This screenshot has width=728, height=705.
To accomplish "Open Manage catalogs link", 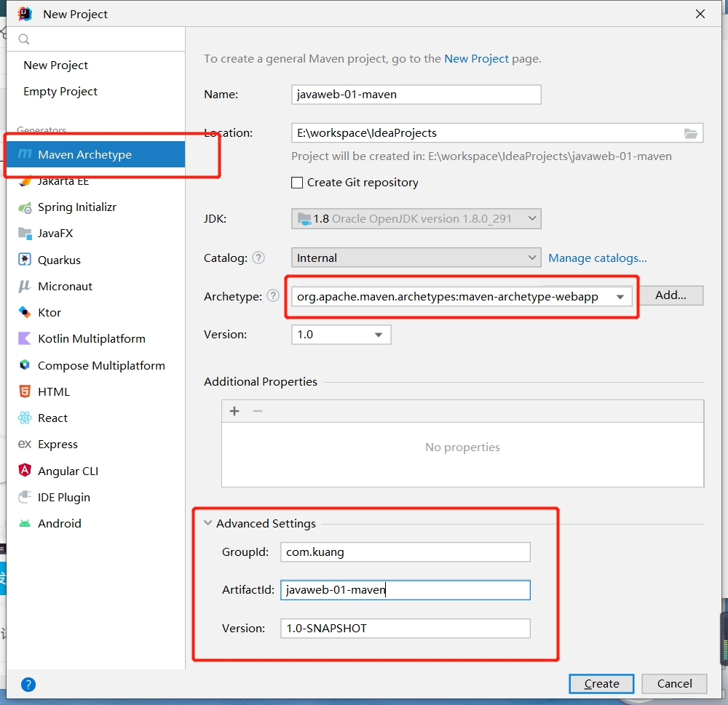I will [x=598, y=258].
